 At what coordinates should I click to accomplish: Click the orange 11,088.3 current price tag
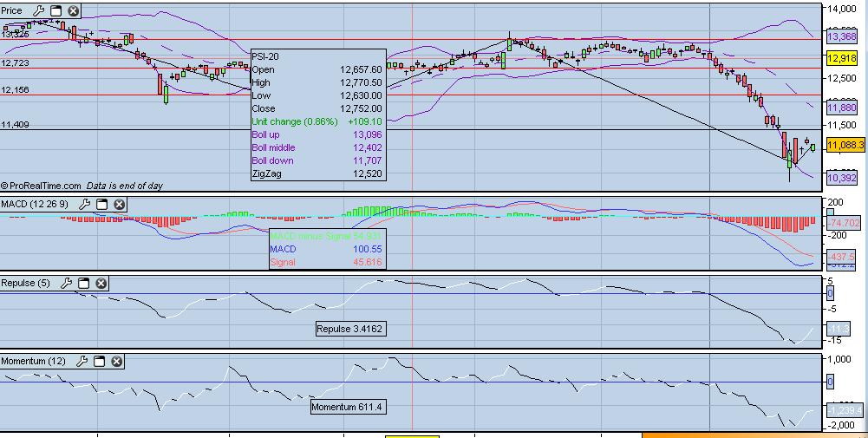coord(845,145)
